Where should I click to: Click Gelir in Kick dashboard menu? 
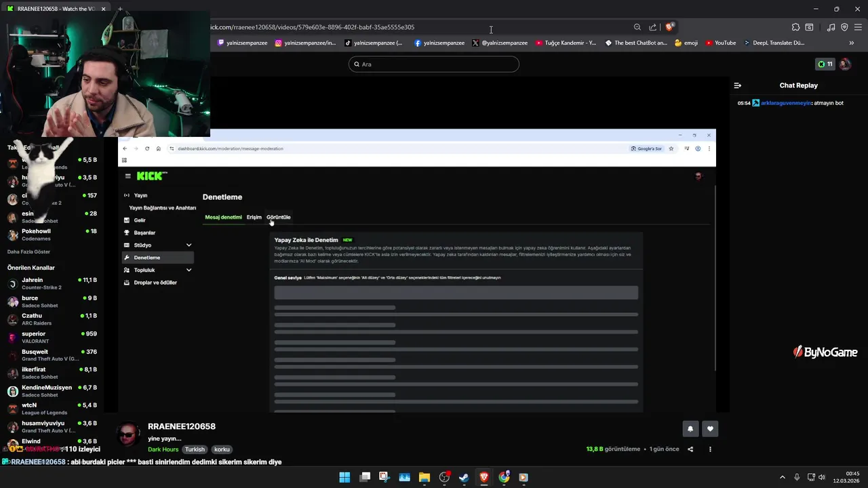coord(140,220)
